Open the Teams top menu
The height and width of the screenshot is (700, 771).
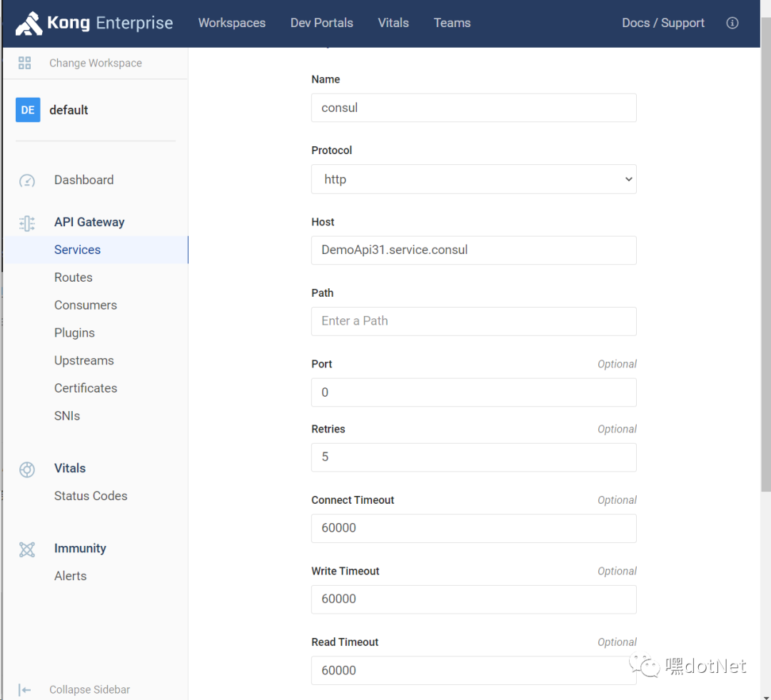point(452,23)
